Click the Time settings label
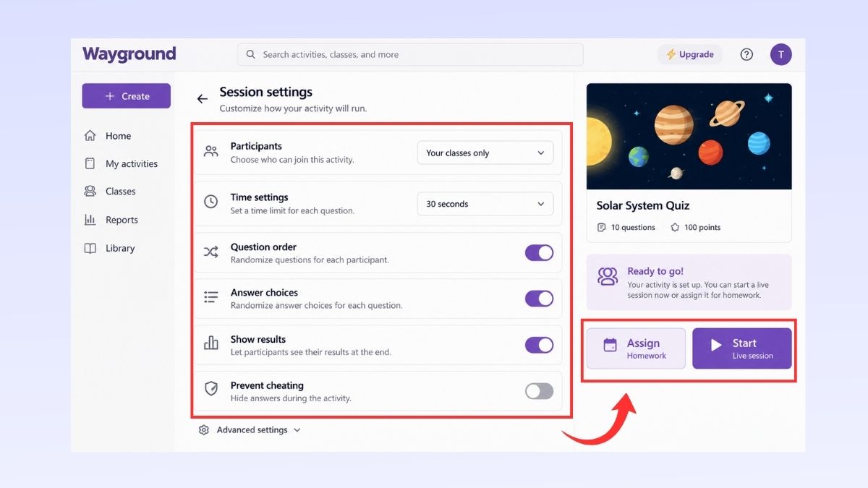Screen dimensions: 868x488 260,197
